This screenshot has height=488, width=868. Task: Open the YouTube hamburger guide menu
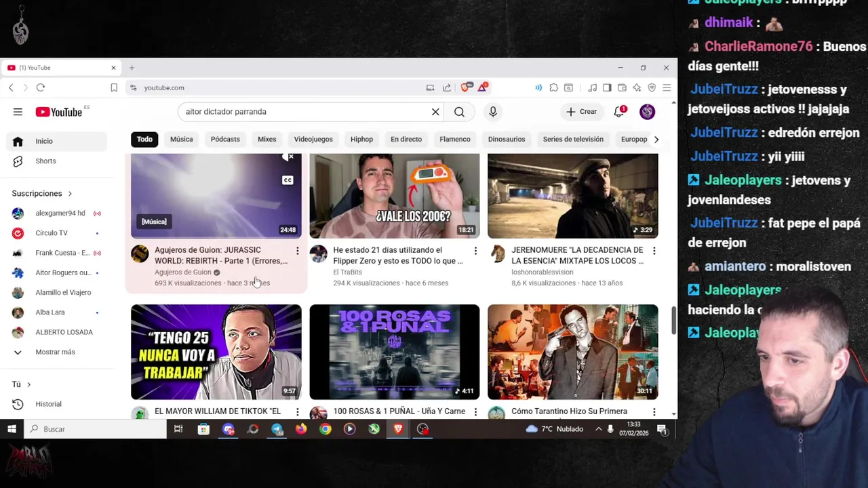pos(18,112)
